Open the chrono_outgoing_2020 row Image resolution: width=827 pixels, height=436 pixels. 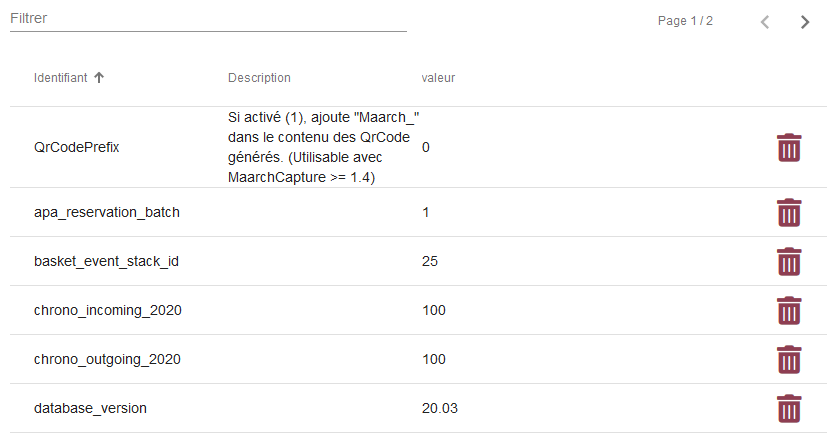coord(418,359)
